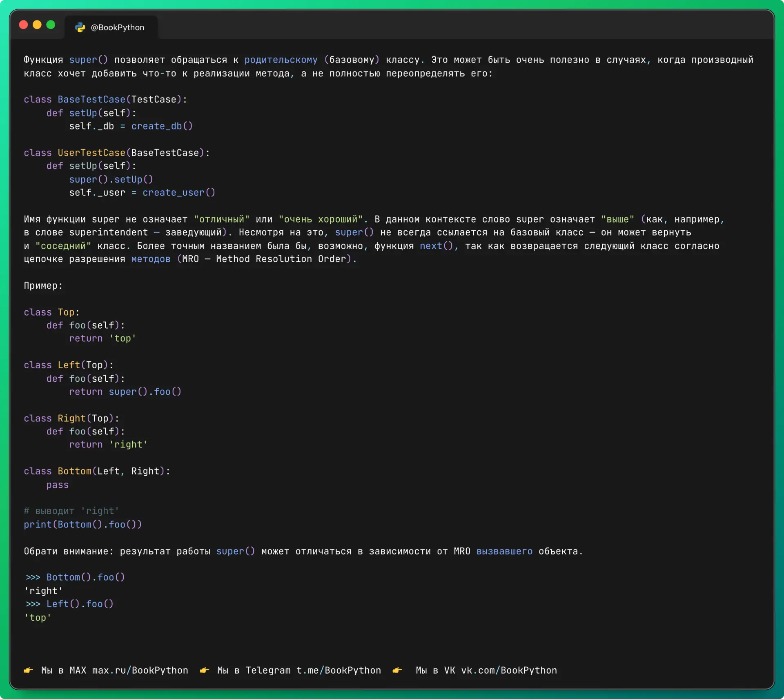Click 'def setUp(self):' under BaseTestCase
The height and width of the screenshot is (699, 784).
[91, 113]
